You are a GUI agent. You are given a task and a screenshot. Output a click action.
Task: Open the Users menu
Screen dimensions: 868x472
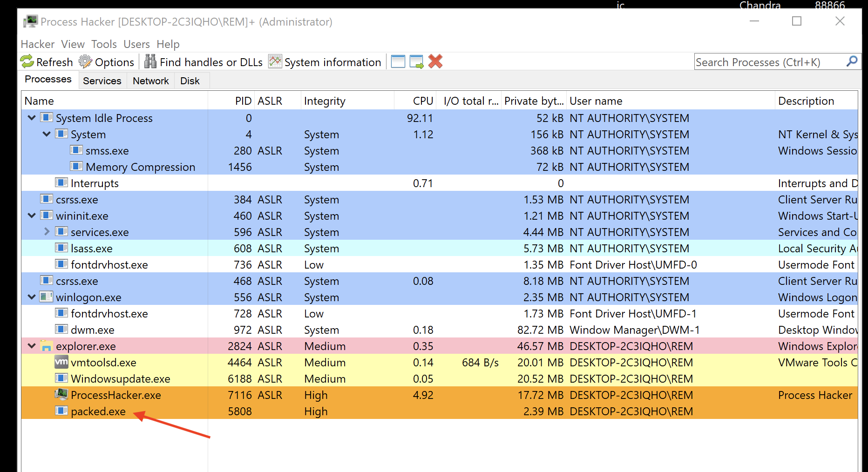click(x=136, y=44)
